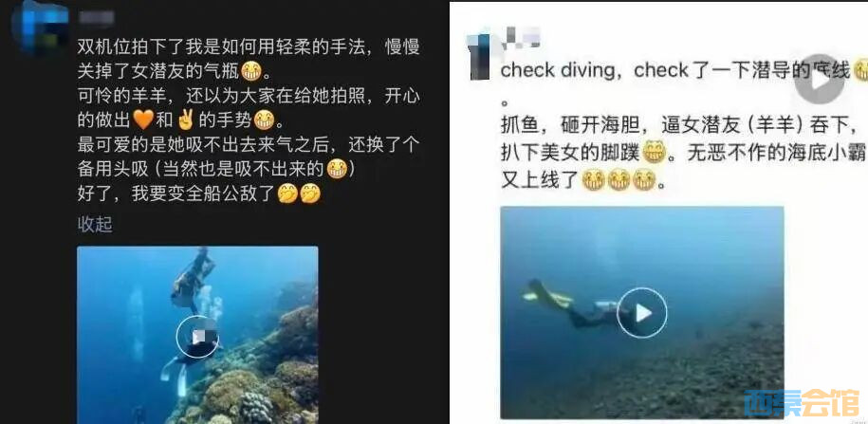
Task: Play the right video of diver with yellow fins
Action: (642, 312)
